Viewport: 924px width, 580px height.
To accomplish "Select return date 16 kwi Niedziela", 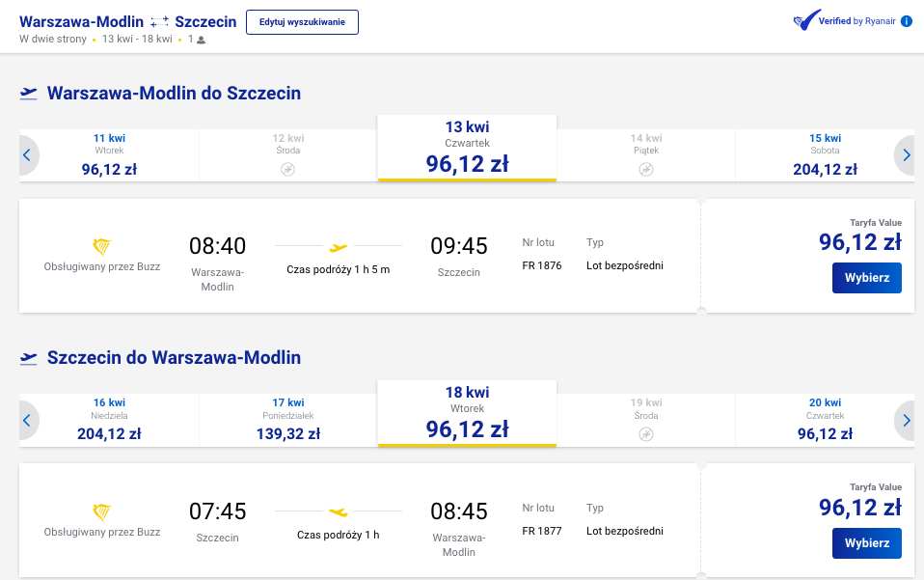I will (110, 420).
